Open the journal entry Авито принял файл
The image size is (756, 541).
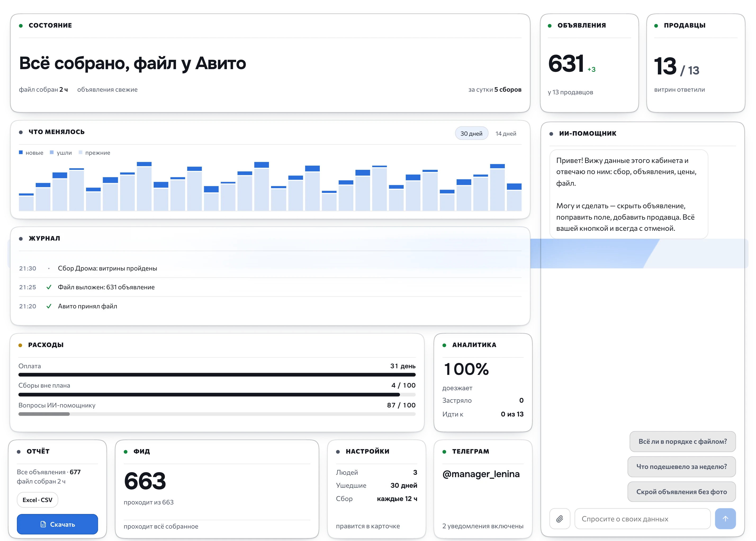point(270,306)
